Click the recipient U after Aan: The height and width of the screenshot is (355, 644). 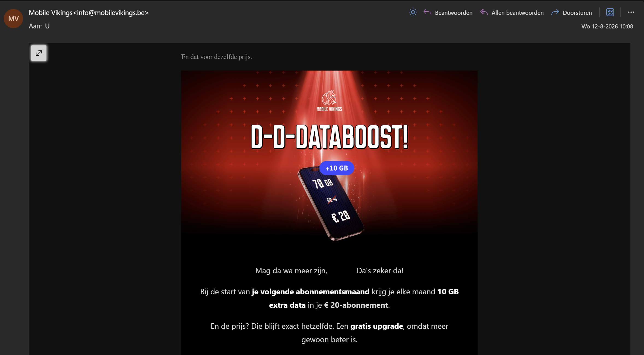click(x=47, y=26)
